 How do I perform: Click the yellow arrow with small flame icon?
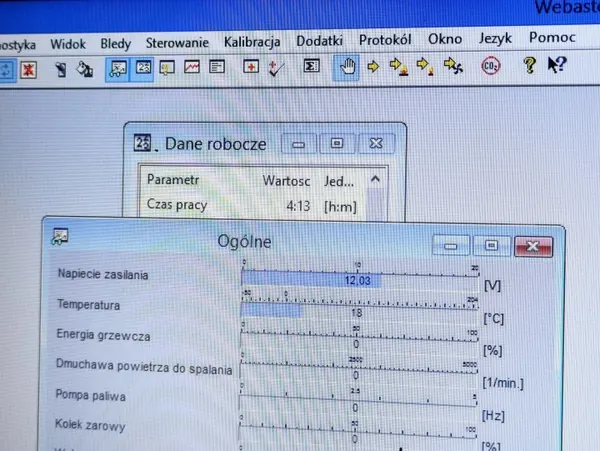click(426, 66)
